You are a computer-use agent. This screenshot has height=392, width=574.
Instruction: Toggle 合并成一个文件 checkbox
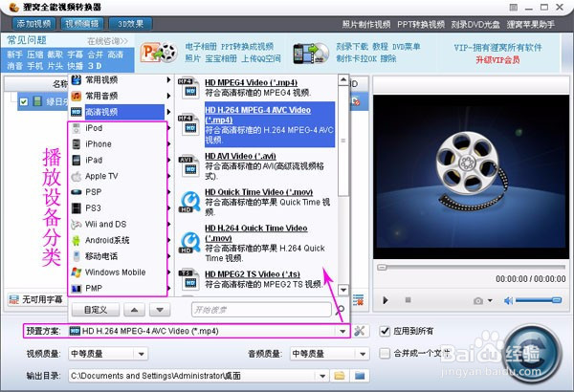click(x=385, y=354)
